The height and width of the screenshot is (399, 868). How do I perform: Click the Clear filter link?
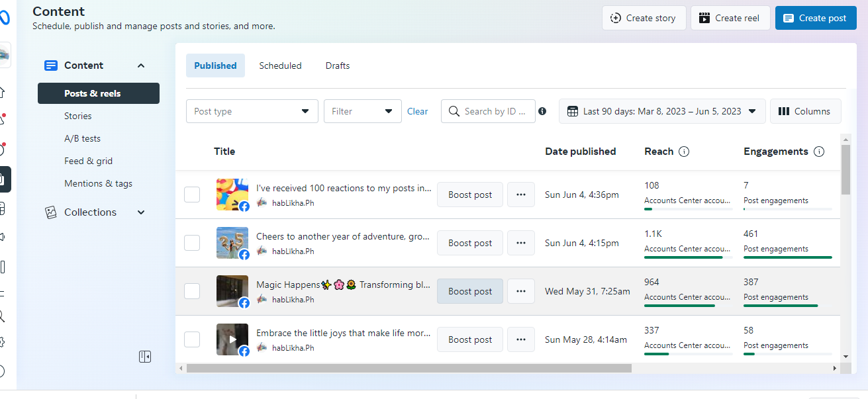[x=417, y=111]
